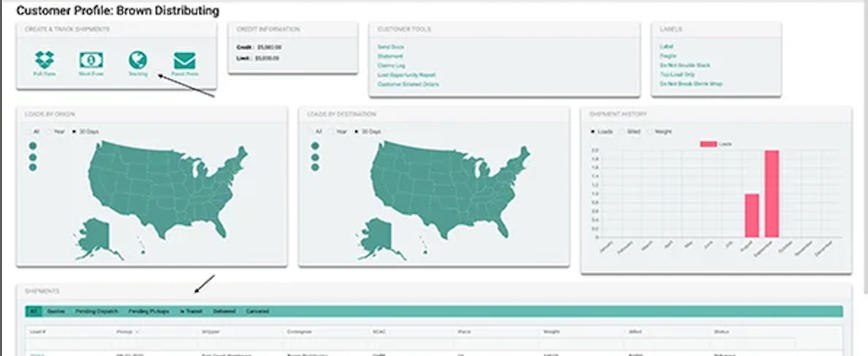Open the Claims Log link
The height and width of the screenshot is (356, 868).
pos(391,65)
